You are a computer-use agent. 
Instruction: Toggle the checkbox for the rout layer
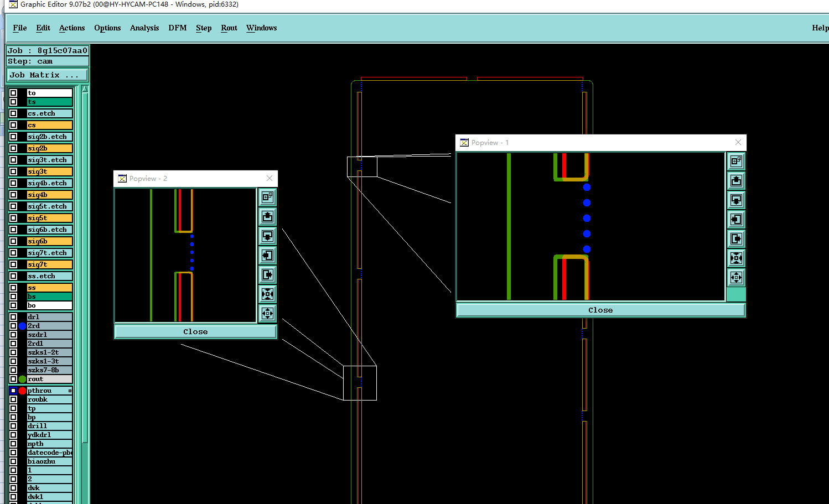coord(13,379)
